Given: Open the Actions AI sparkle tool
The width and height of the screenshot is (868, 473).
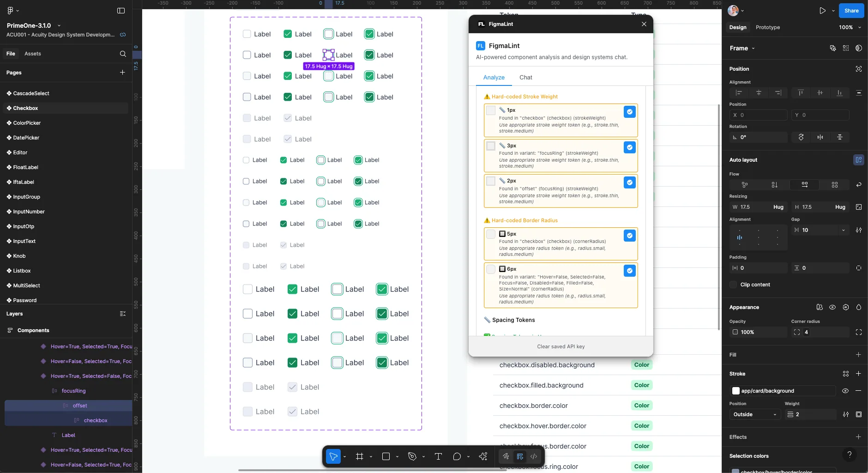Looking at the screenshot, I should click(483, 456).
